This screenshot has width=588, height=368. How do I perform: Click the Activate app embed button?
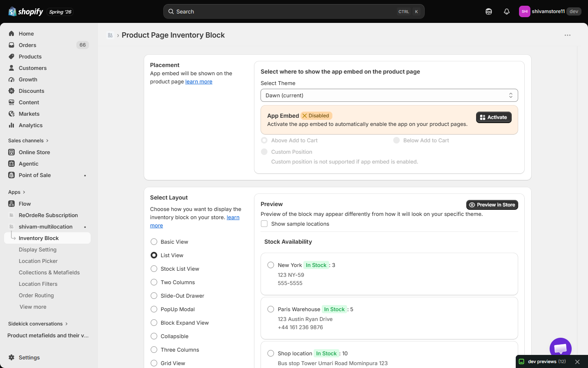[x=494, y=117]
